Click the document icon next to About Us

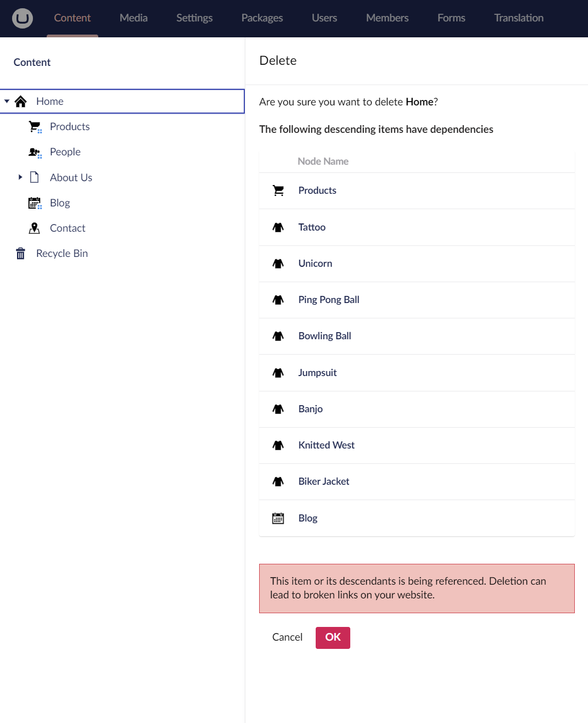34,177
